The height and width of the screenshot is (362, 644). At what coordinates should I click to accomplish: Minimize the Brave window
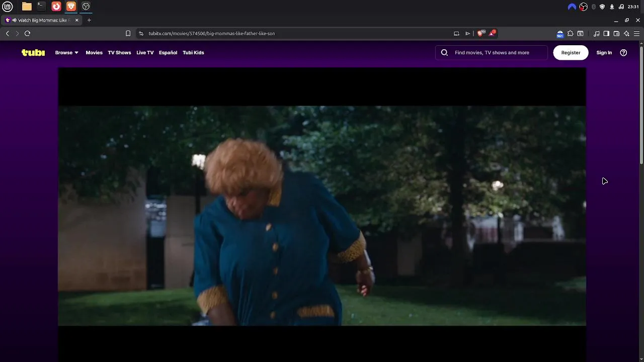[x=616, y=20]
